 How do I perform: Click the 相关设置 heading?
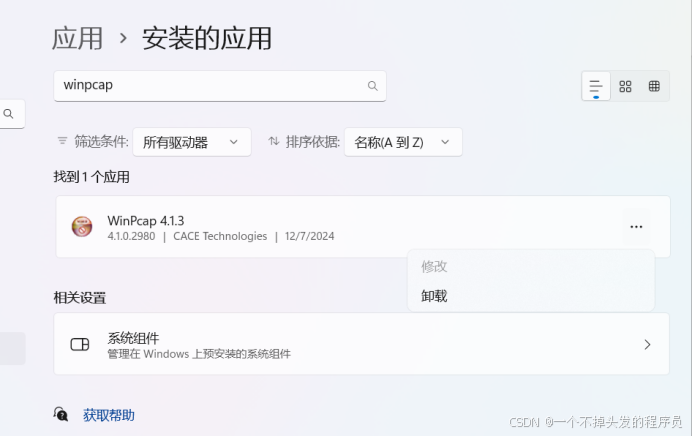(80, 298)
